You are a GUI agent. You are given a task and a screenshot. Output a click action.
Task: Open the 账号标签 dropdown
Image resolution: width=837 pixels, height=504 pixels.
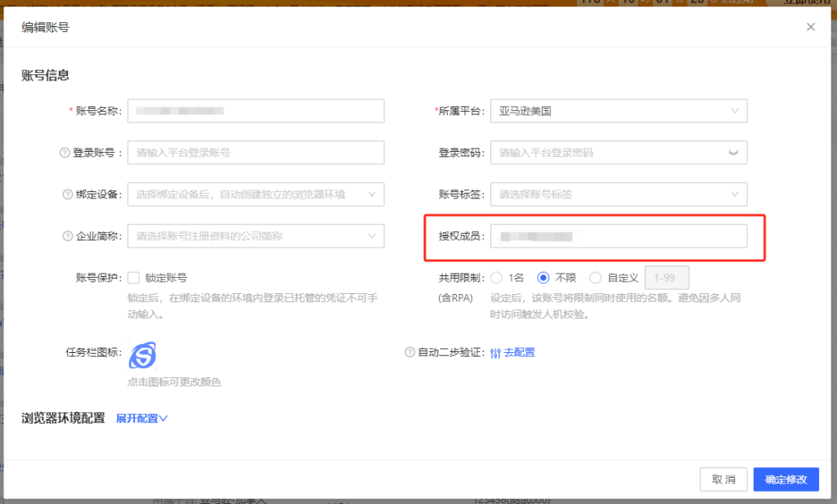618,194
